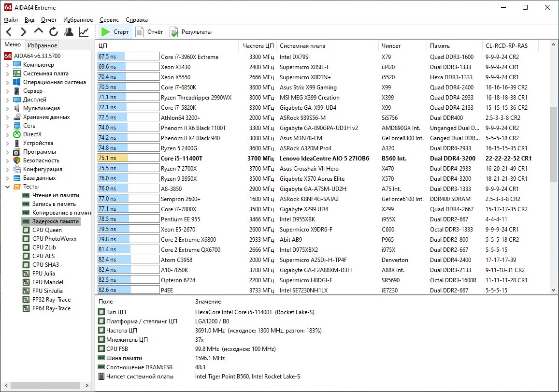Click the Задержка памяти memory icon
The width and height of the screenshot is (559, 392).
click(26, 221)
